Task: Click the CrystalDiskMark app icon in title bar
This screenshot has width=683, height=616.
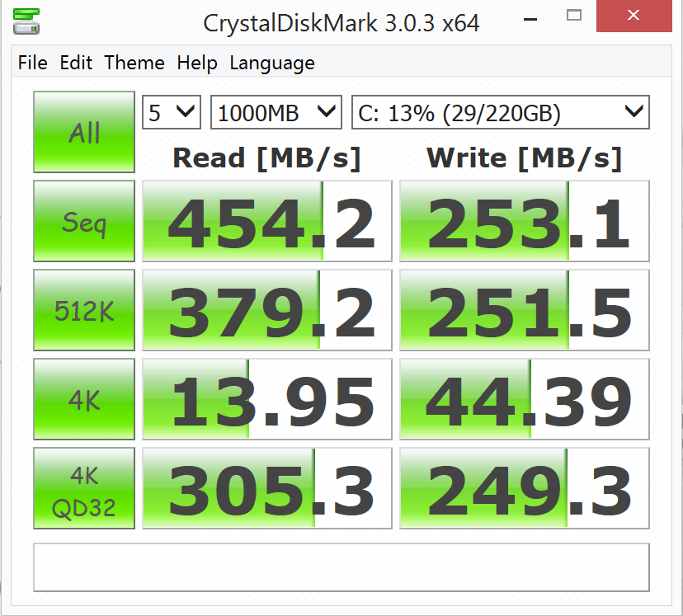Action: click(x=26, y=21)
